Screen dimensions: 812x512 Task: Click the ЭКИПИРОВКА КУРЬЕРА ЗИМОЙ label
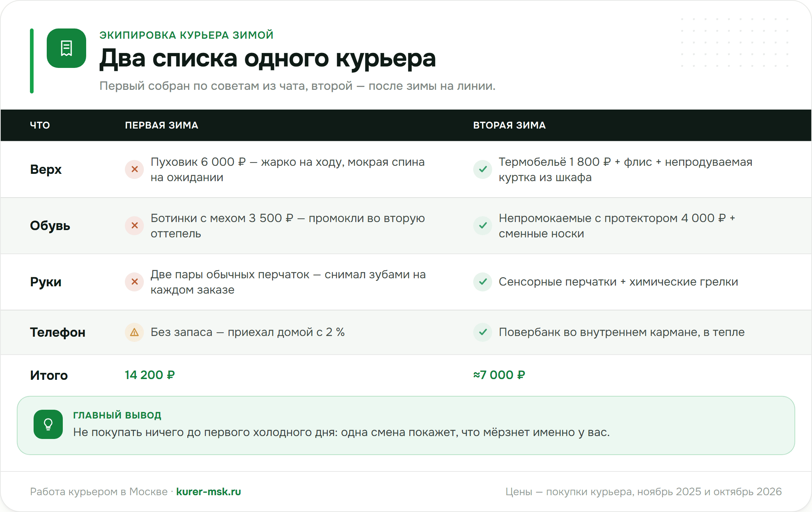pos(187,35)
